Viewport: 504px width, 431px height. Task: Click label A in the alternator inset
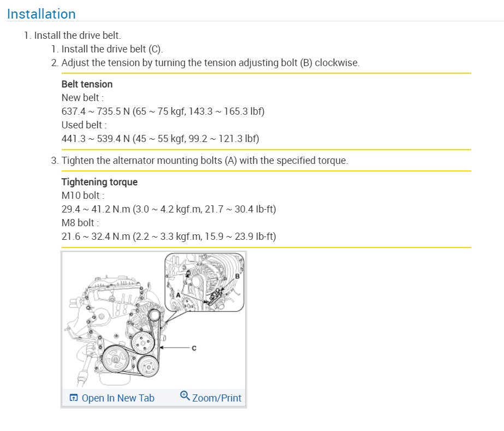[177, 295]
